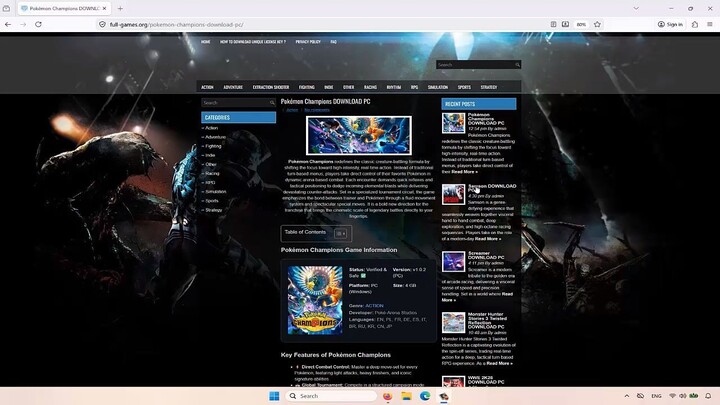
Task: Open the Sign in account button
Action: [x=670, y=24]
